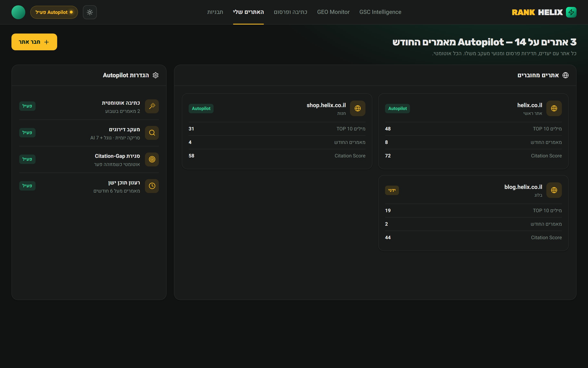
Task: Click Citation Score label on helix.co.il card
Action: (546, 156)
